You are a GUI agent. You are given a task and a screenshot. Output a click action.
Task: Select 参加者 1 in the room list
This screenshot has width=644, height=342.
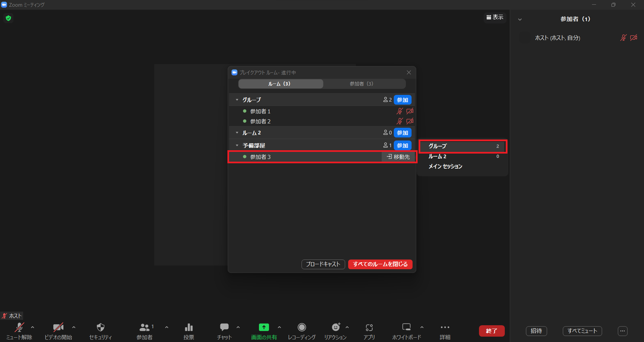point(260,111)
